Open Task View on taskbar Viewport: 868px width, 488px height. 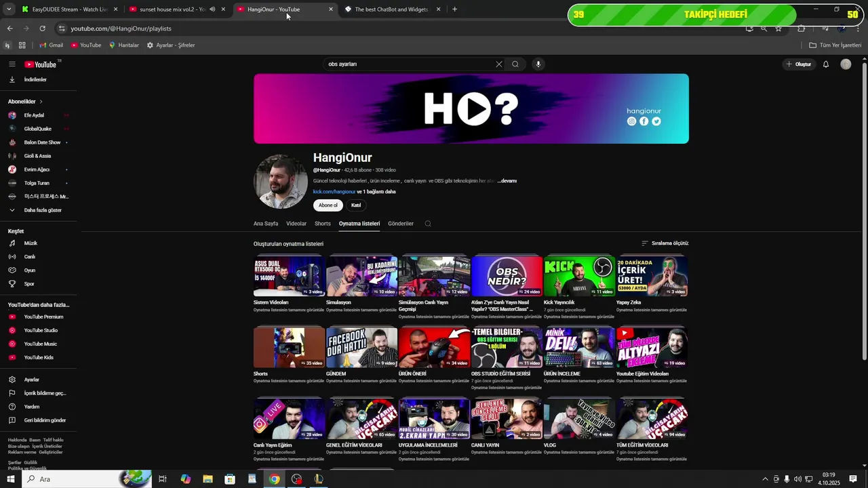point(163,479)
